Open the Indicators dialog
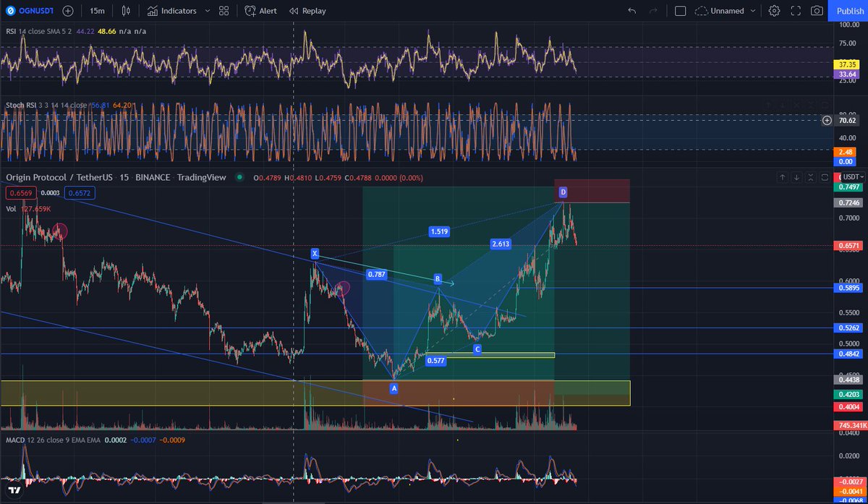The height and width of the screenshot is (504, 868). coord(171,11)
